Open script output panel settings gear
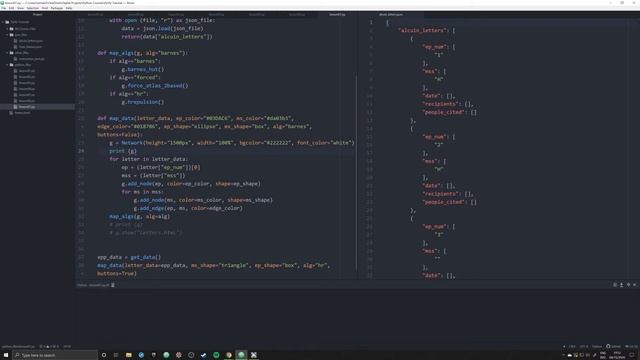The width and height of the screenshot is (640, 360). pyautogui.click(x=628, y=285)
